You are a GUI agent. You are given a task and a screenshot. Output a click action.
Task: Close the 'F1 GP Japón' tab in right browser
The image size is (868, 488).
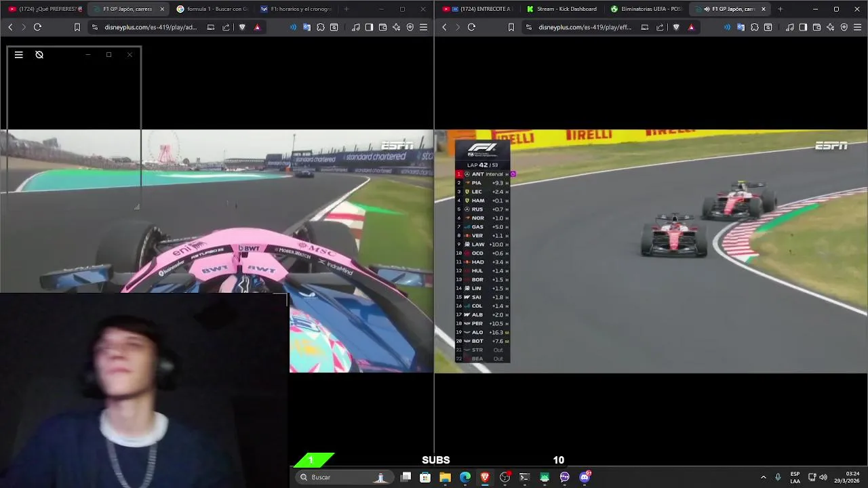click(x=764, y=9)
